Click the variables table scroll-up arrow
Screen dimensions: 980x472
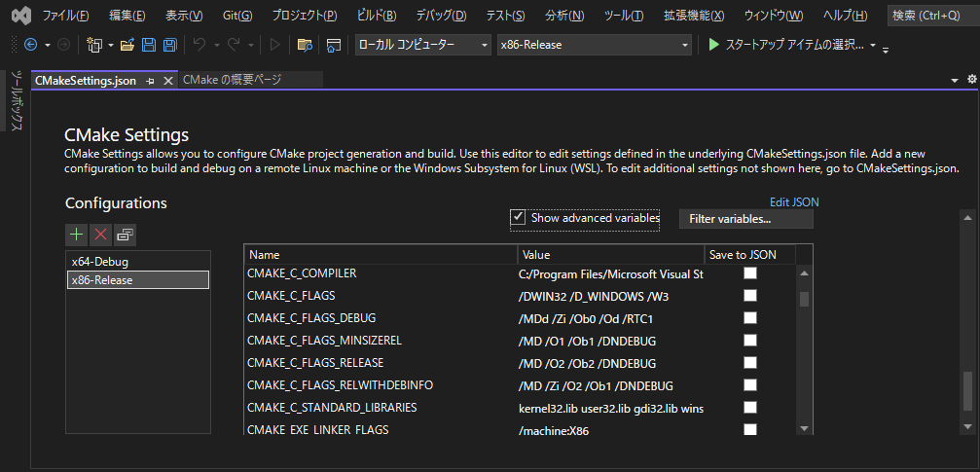[805, 273]
